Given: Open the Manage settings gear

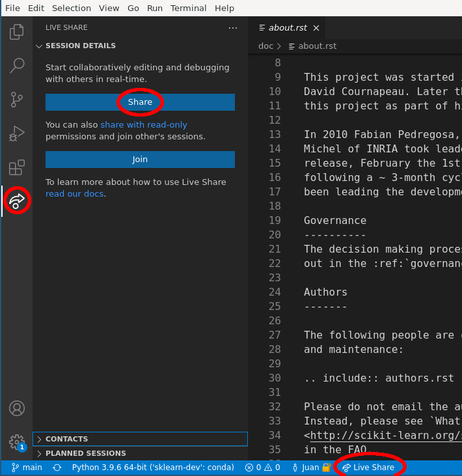Looking at the screenshot, I should pyautogui.click(x=17, y=441).
